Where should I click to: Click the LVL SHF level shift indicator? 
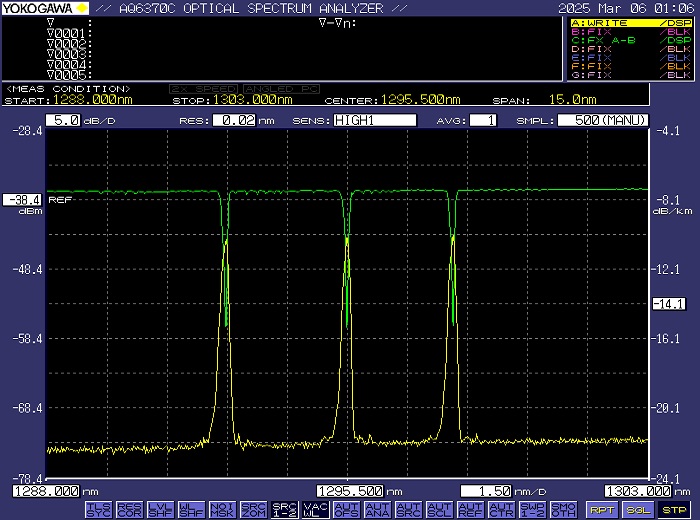pos(161,509)
